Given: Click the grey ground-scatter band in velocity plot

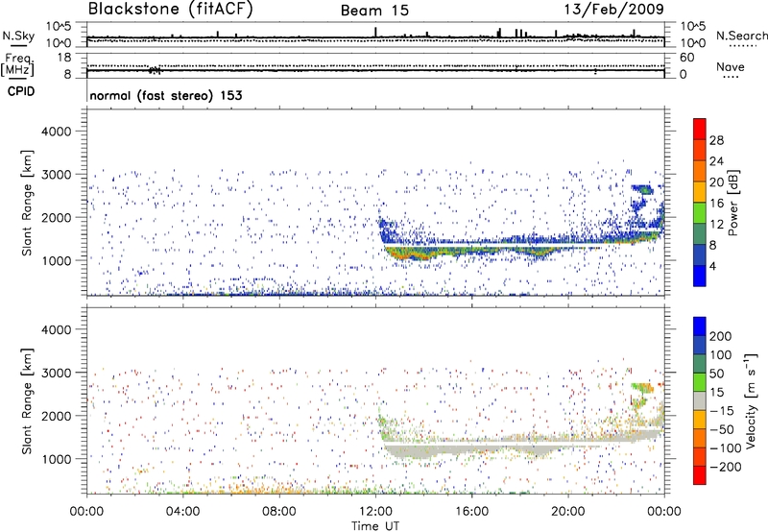Looking at the screenshot, I should (x=417, y=449).
